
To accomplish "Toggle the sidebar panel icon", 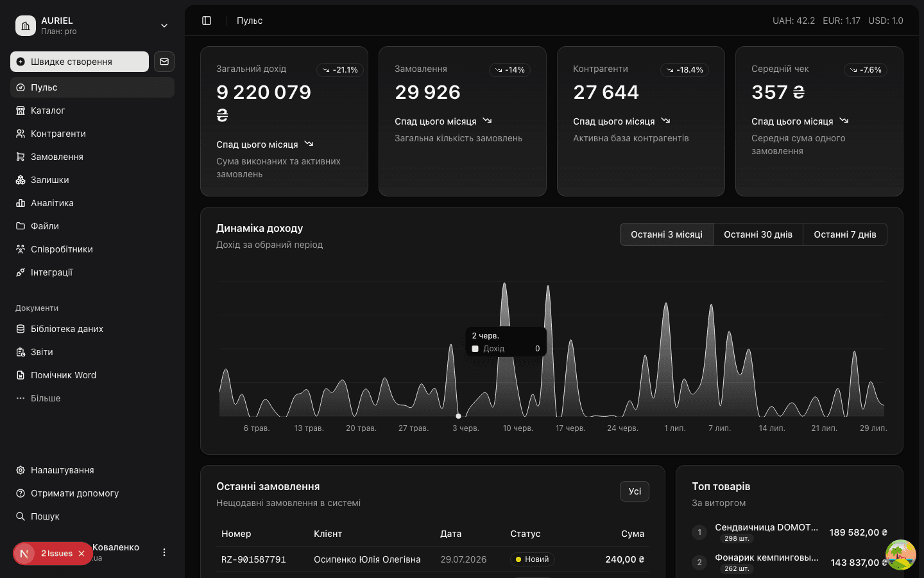I will pos(207,21).
